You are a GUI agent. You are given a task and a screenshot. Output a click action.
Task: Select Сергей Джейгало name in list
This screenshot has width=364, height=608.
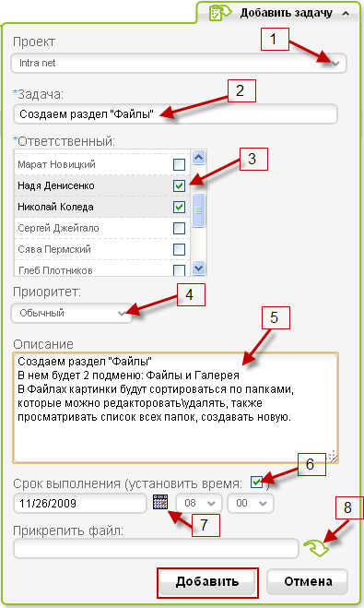[58, 228]
